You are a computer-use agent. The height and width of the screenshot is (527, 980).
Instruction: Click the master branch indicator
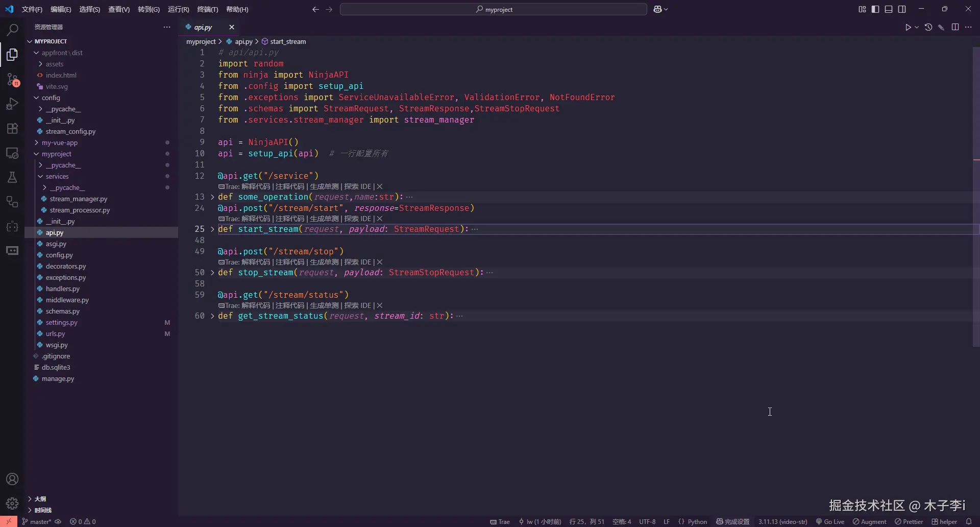pos(37,521)
